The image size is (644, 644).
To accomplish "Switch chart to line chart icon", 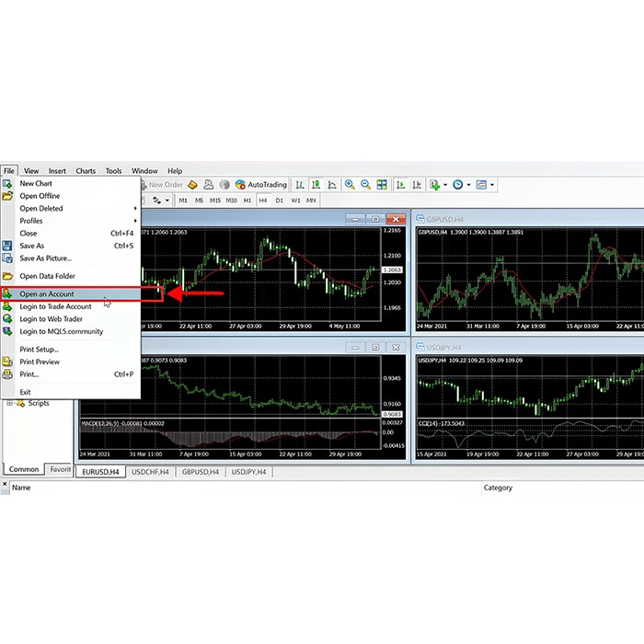I will pyautogui.click(x=332, y=185).
